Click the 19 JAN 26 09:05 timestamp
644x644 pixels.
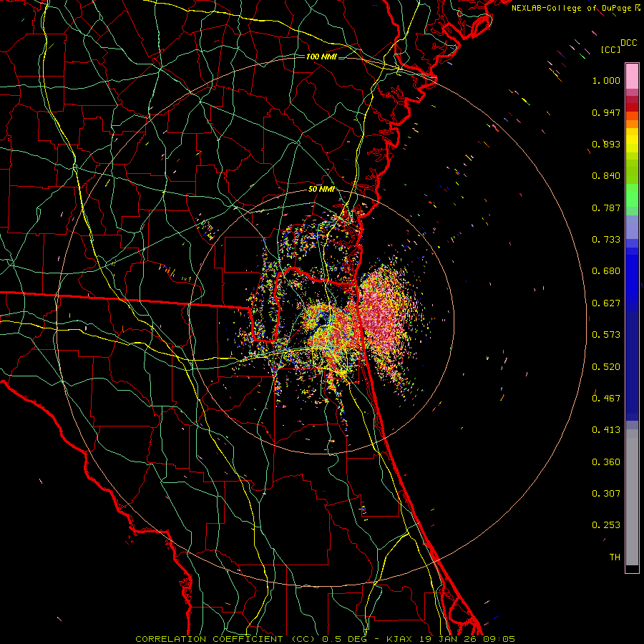coord(467,639)
